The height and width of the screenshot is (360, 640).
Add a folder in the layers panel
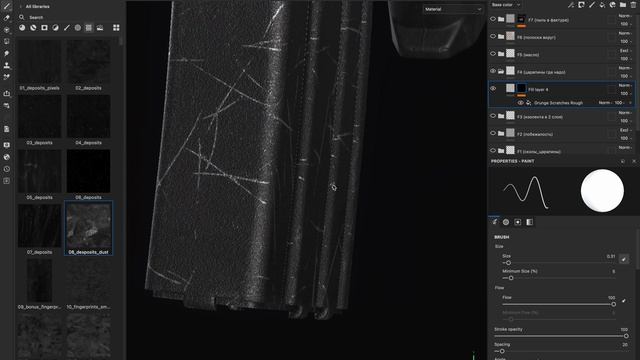[x=623, y=5]
